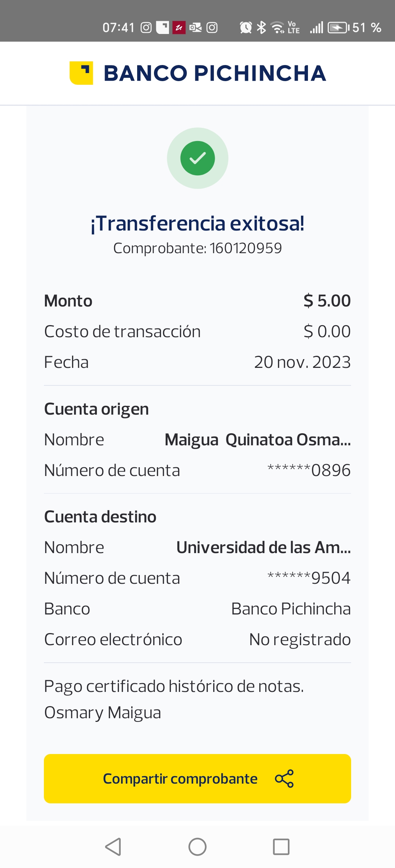Tap the Outlook notification icon in status bar

(x=195, y=27)
